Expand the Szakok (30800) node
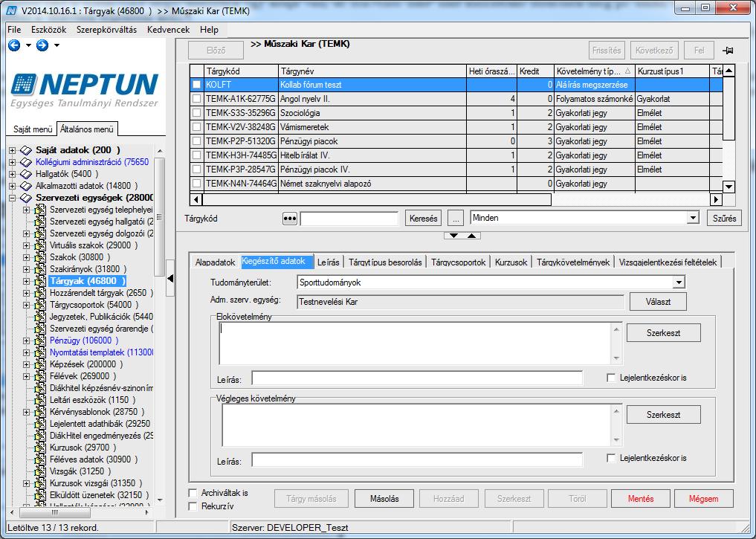Viewport: 756px width, 539px height. pos(27,257)
